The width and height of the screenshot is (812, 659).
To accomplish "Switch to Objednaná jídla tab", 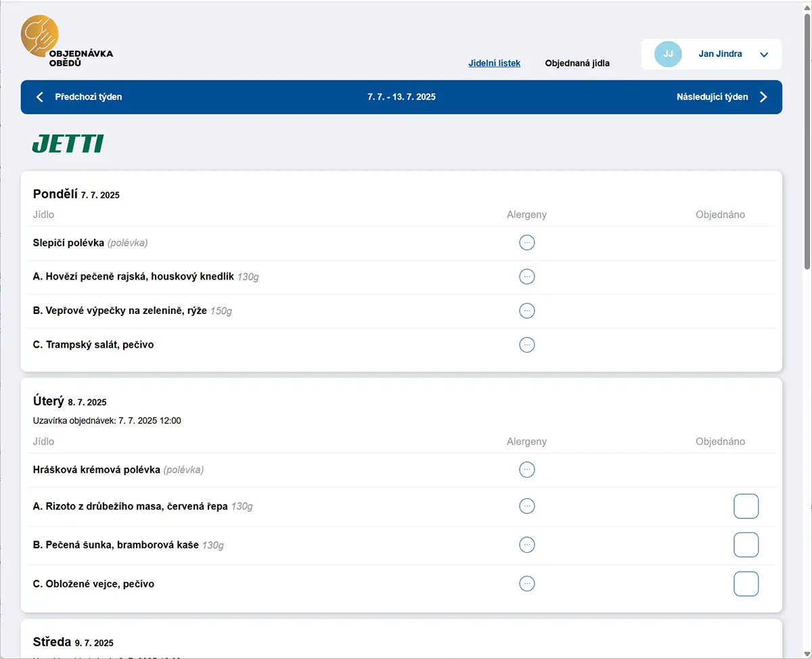I will coord(577,63).
